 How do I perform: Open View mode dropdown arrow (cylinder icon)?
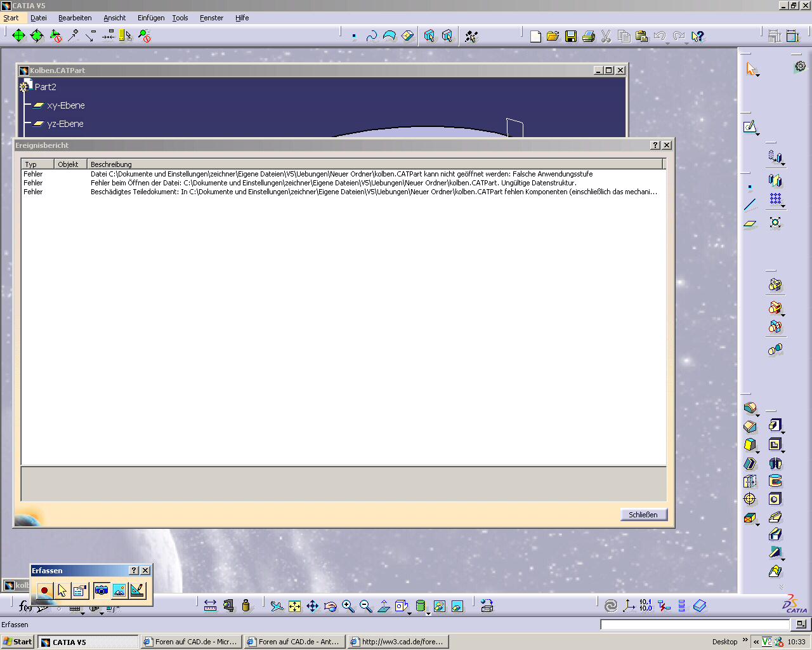click(428, 613)
